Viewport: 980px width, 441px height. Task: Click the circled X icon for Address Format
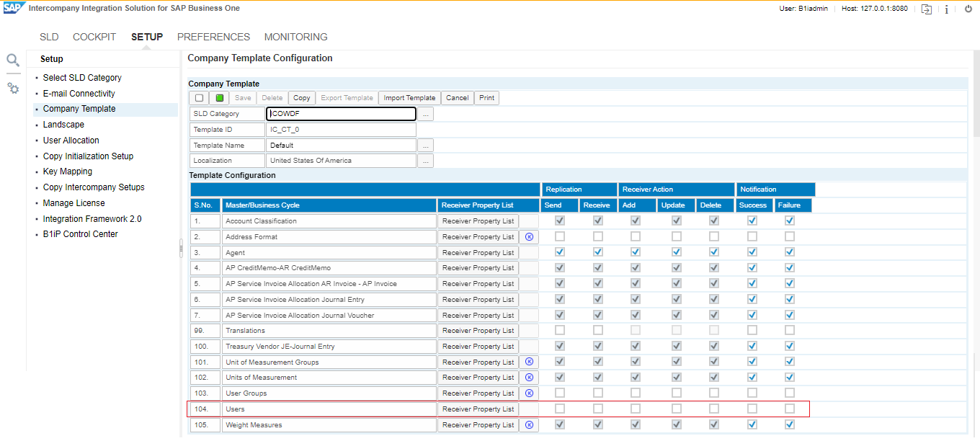click(529, 237)
